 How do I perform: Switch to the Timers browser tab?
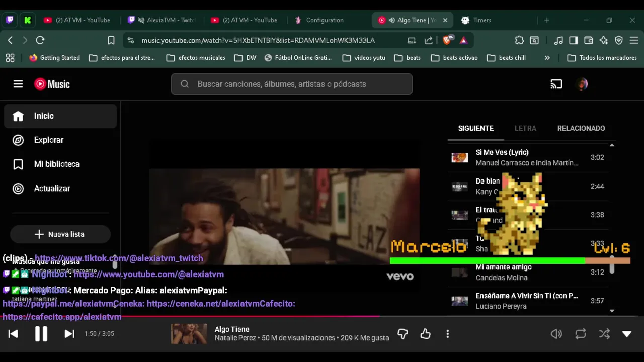pos(481,20)
